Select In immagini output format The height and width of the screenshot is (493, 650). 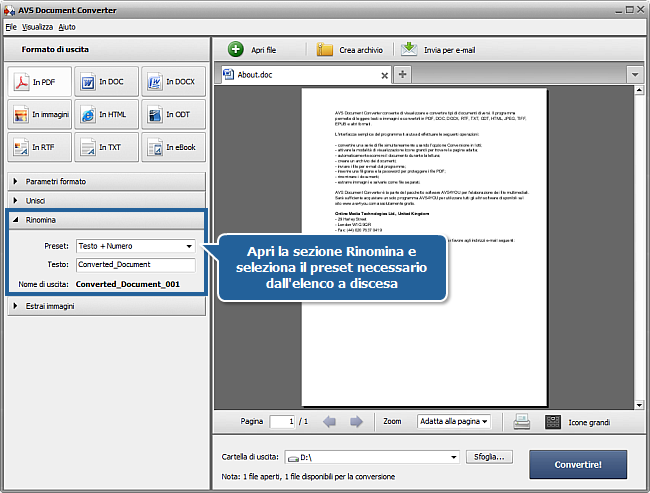[x=39, y=114]
